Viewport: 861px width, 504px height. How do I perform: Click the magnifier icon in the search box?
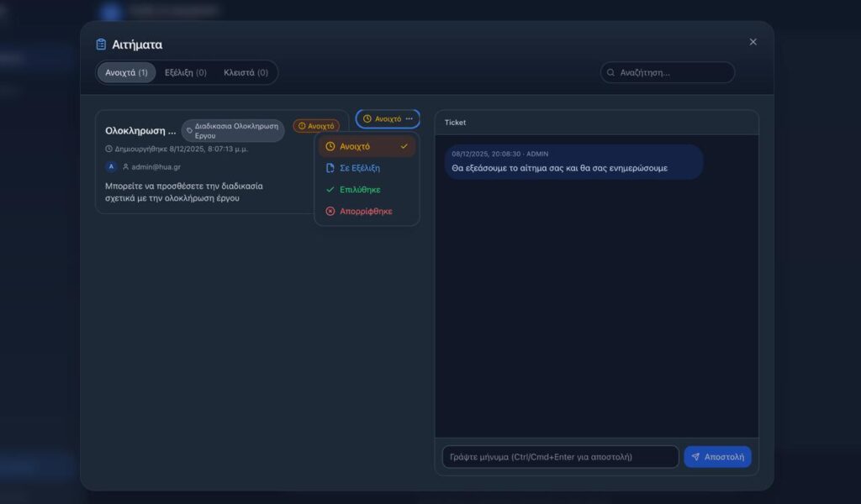(x=611, y=73)
